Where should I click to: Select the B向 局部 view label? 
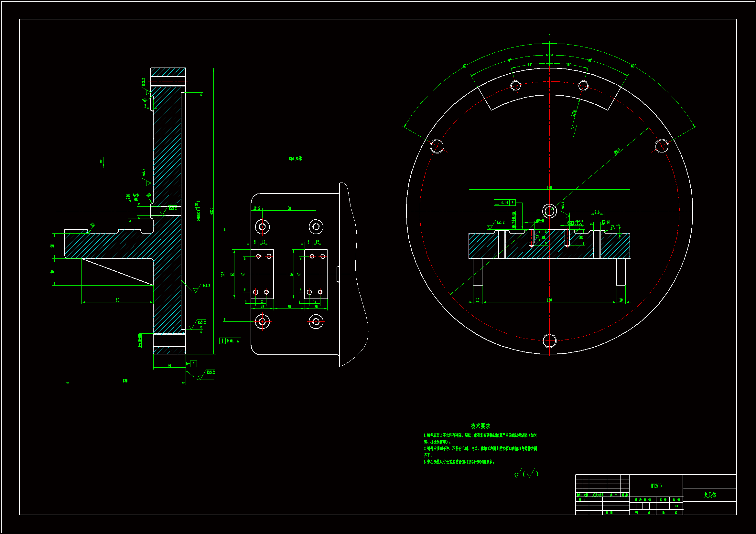point(295,159)
